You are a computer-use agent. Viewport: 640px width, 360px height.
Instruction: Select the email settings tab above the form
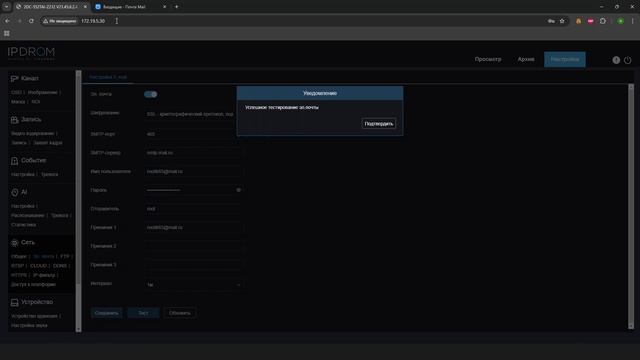(x=108, y=77)
